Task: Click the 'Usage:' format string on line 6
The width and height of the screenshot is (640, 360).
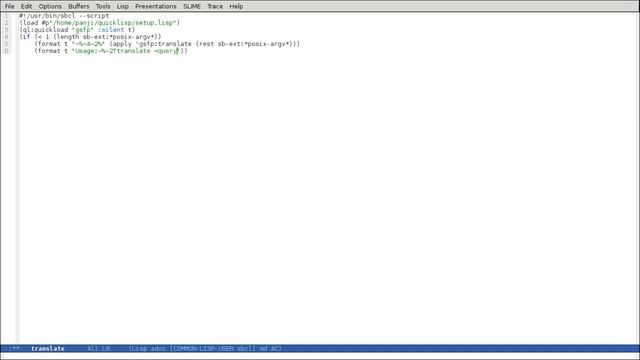Action: click(127, 51)
